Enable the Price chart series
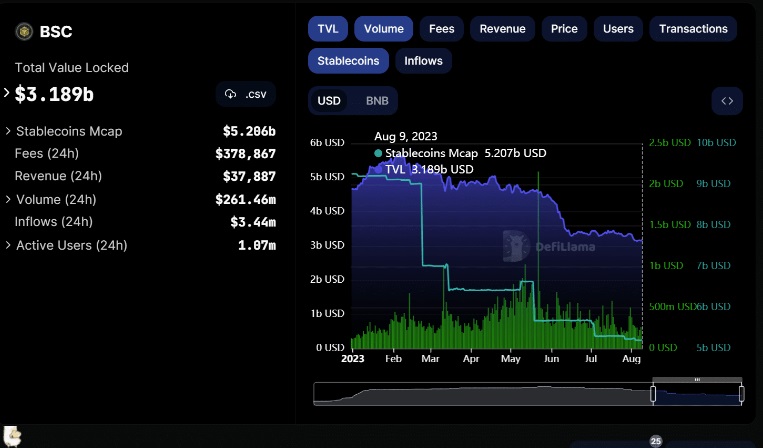 click(x=564, y=29)
